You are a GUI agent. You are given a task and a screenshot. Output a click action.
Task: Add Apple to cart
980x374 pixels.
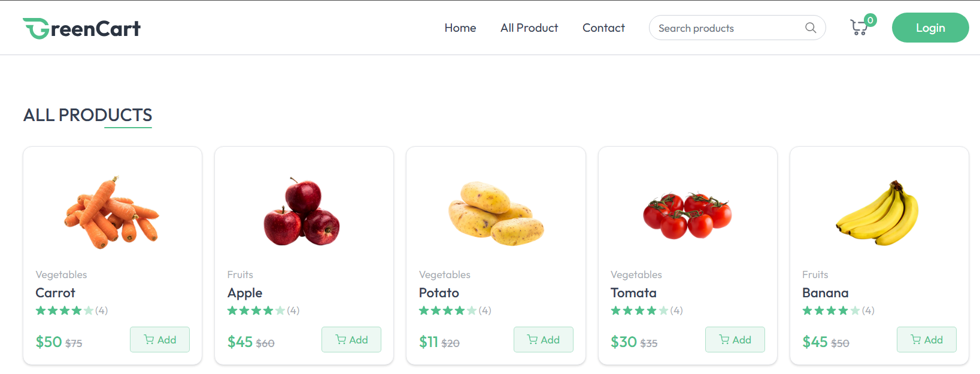351,340
